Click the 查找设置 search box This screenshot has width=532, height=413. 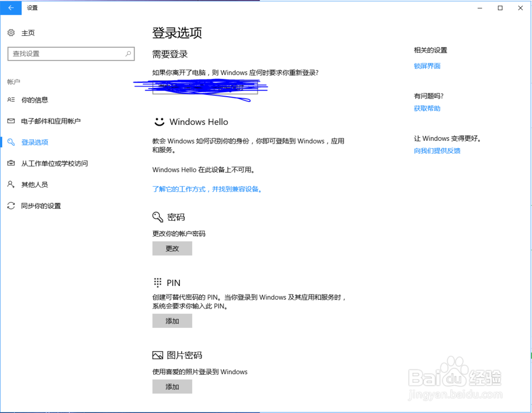[x=71, y=54]
